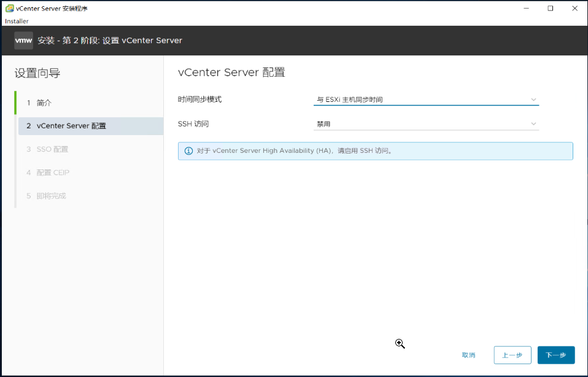
Task: Select step 2 vCenter Server 配置
Action: (91, 126)
